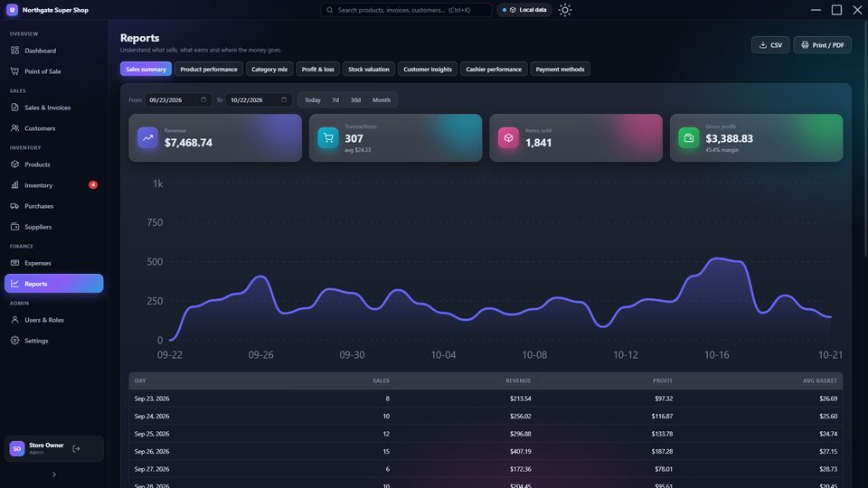Click the Store Owner name

point(46,446)
